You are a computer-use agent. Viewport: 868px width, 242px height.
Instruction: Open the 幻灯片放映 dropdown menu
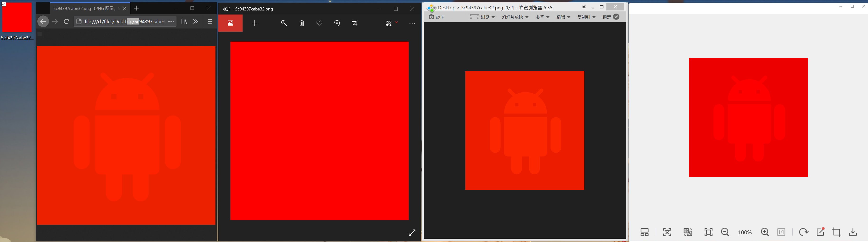point(515,17)
